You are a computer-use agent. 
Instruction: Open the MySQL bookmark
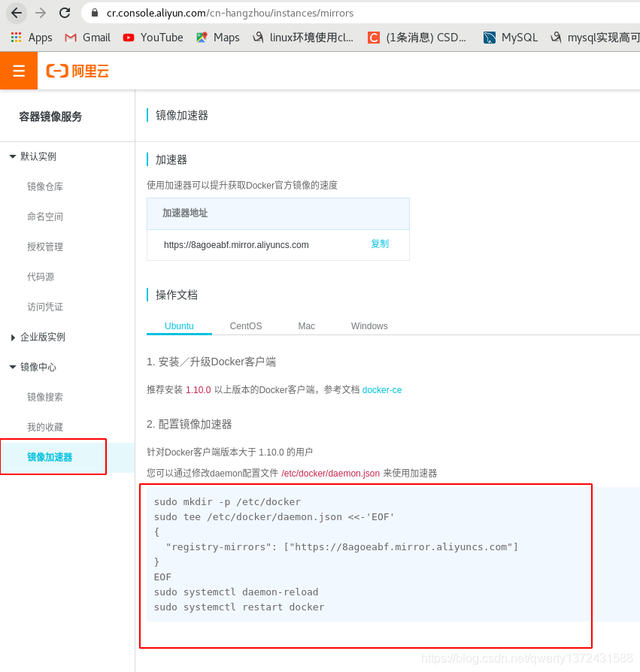510,38
